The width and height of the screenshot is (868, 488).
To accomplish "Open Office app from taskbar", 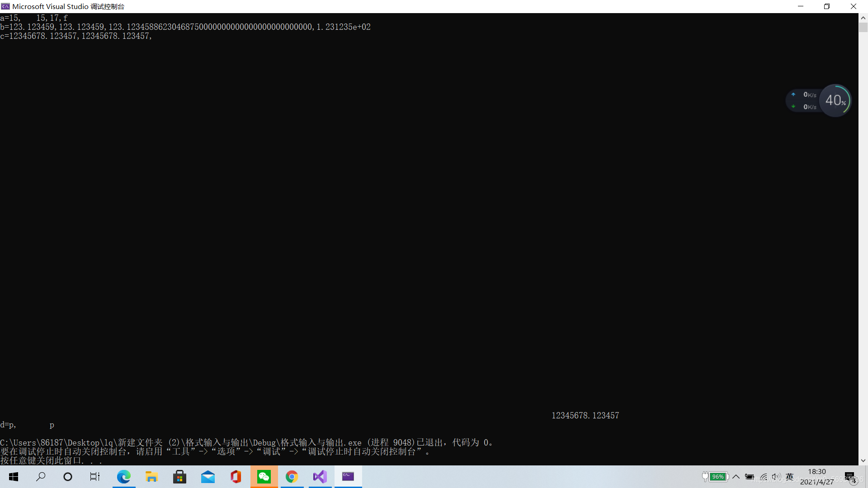I will coord(236,477).
